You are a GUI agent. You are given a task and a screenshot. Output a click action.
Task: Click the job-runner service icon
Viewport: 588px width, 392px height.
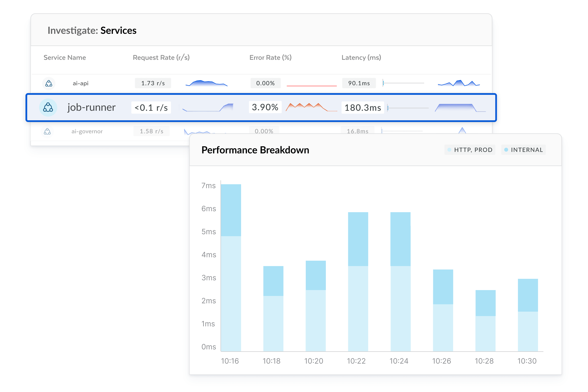tap(48, 108)
